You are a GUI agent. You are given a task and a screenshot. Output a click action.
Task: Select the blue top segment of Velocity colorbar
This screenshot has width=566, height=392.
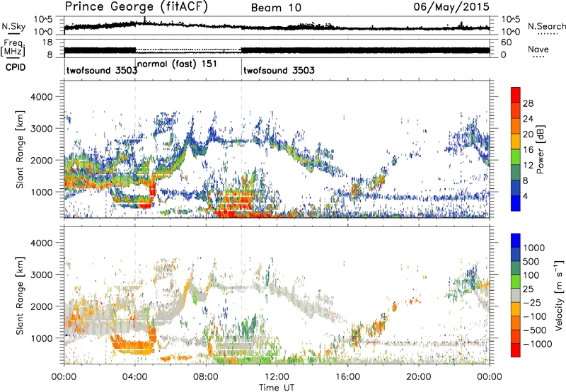(516, 241)
